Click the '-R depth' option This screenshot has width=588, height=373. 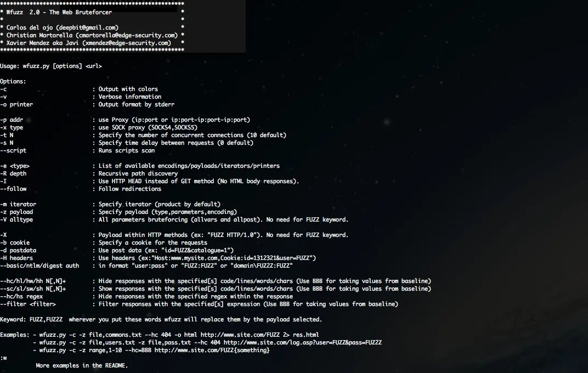[x=13, y=173]
